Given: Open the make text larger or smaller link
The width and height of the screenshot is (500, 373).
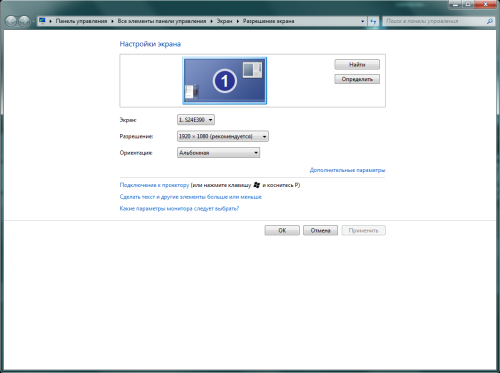Looking at the screenshot, I should pos(191,197).
